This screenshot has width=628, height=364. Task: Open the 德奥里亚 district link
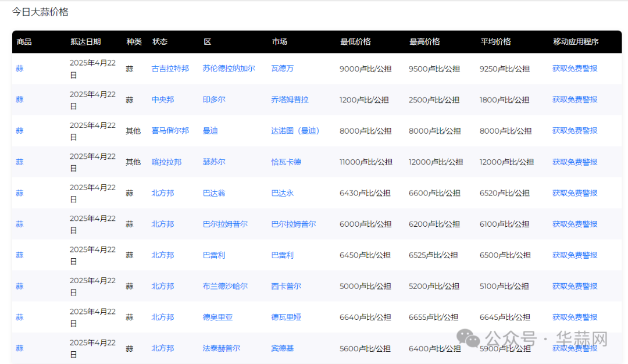coord(217,317)
